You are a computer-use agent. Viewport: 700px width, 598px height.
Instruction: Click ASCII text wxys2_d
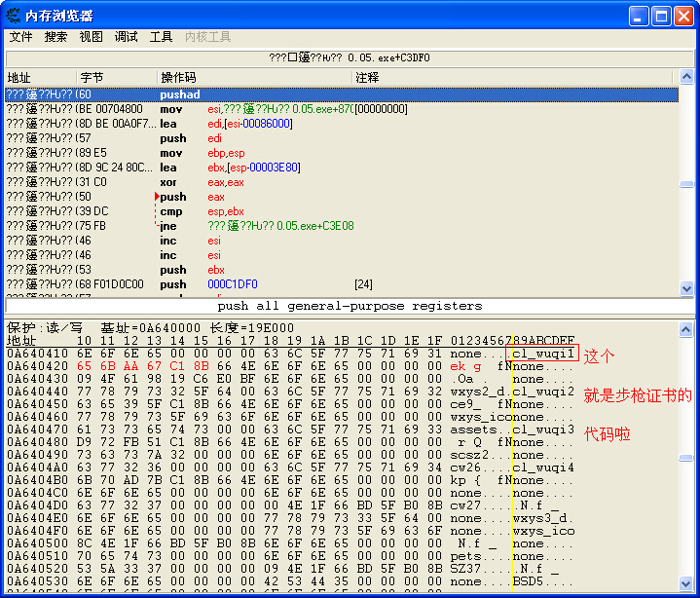click(x=477, y=392)
